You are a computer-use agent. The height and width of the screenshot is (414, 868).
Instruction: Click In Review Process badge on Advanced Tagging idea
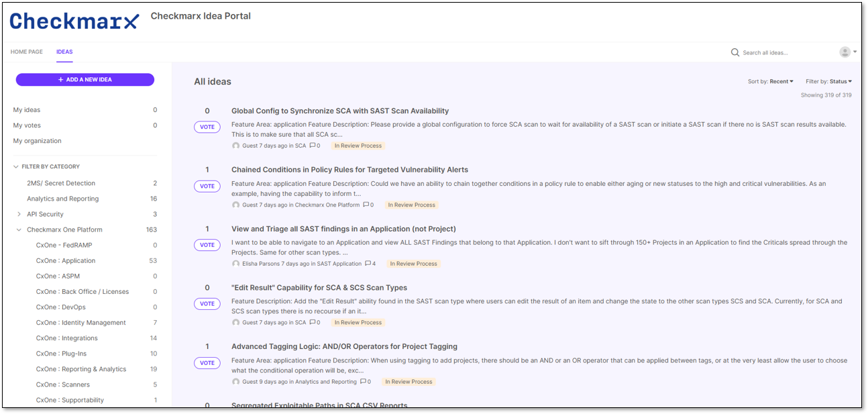(409, 382)
